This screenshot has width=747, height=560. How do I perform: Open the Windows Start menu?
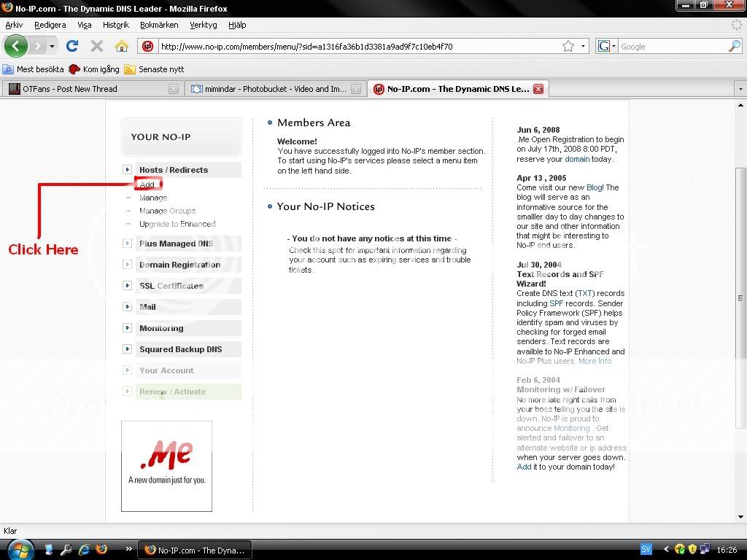point(20,550)
